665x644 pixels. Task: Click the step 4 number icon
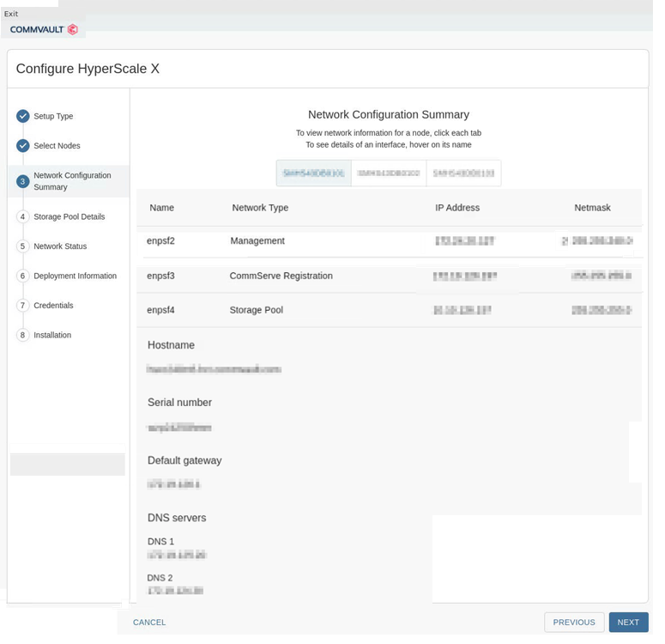click(x=23, y=217)
